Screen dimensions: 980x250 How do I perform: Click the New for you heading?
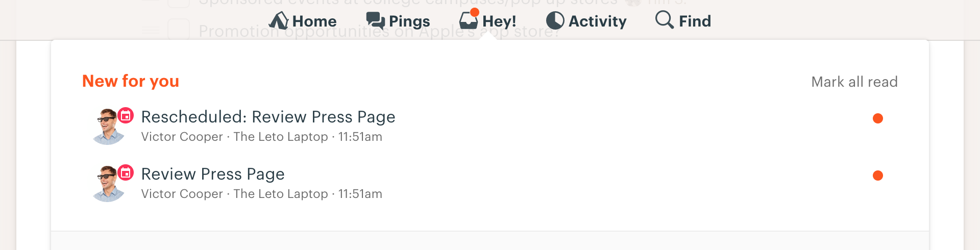[x=131, y=81]
